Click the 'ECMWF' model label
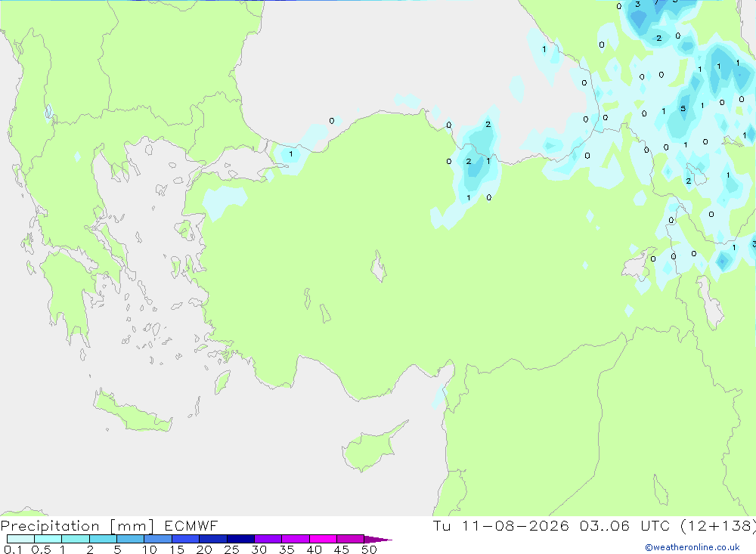This screenshot has height=554, width=756. click(x=191, y=525)
